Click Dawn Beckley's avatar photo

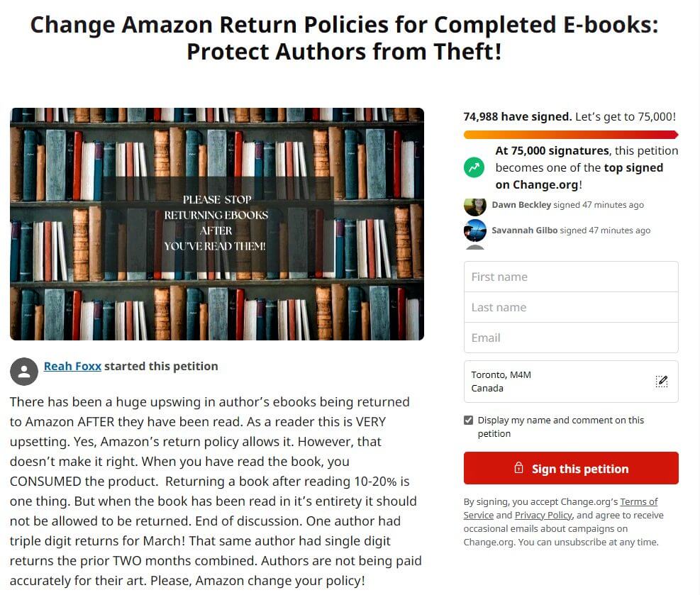pos(474,206)
